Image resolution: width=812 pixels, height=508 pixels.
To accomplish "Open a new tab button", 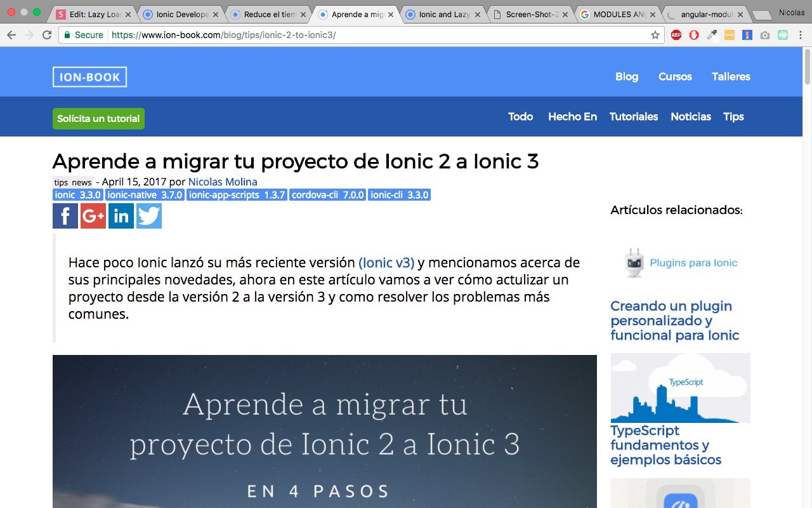I will (761, 15).
